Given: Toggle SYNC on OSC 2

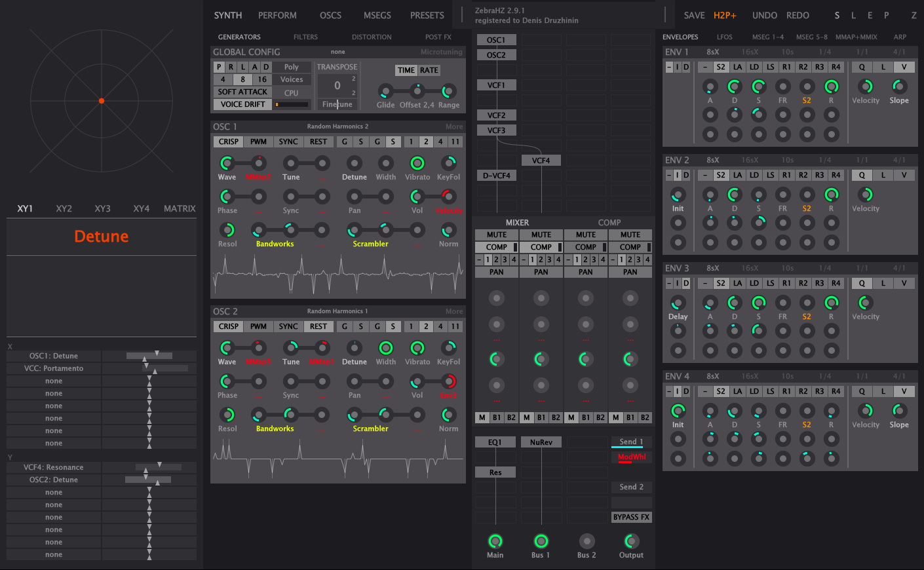Looking at the screenshot, I should pyautogui.click(x=288, y=326).
